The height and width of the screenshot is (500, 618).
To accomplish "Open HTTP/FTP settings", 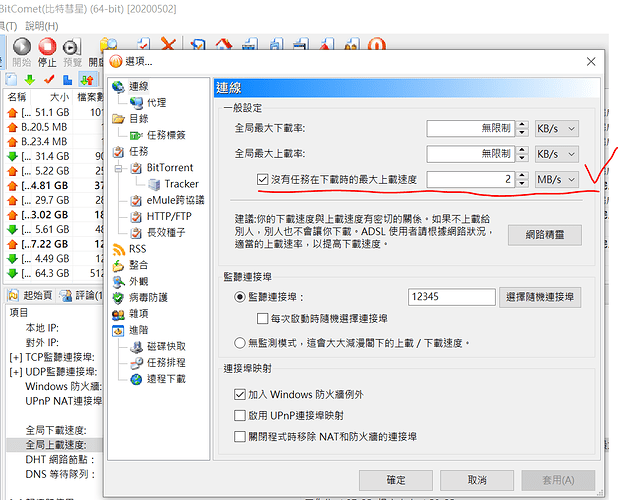I will pos(169,216).
